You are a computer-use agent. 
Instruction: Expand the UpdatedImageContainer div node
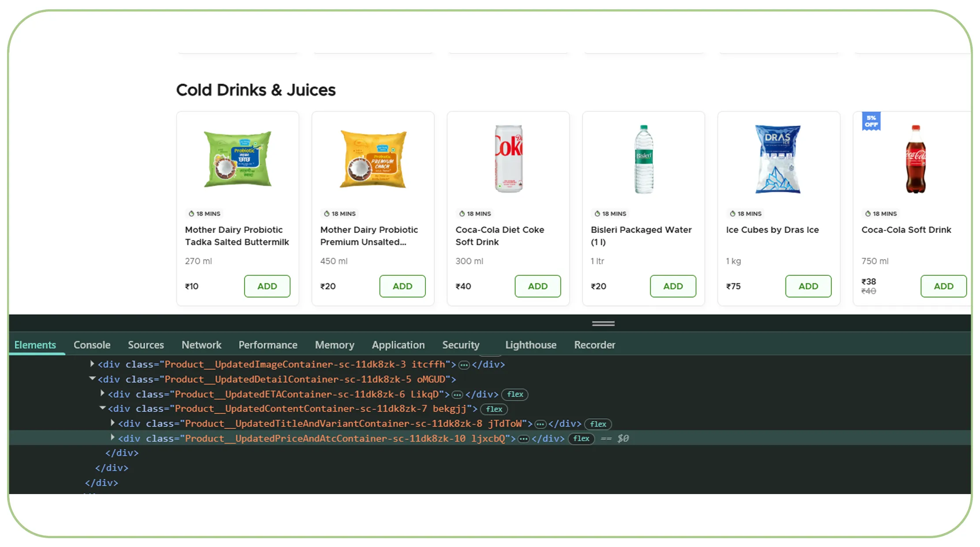[x=92, y=364]
